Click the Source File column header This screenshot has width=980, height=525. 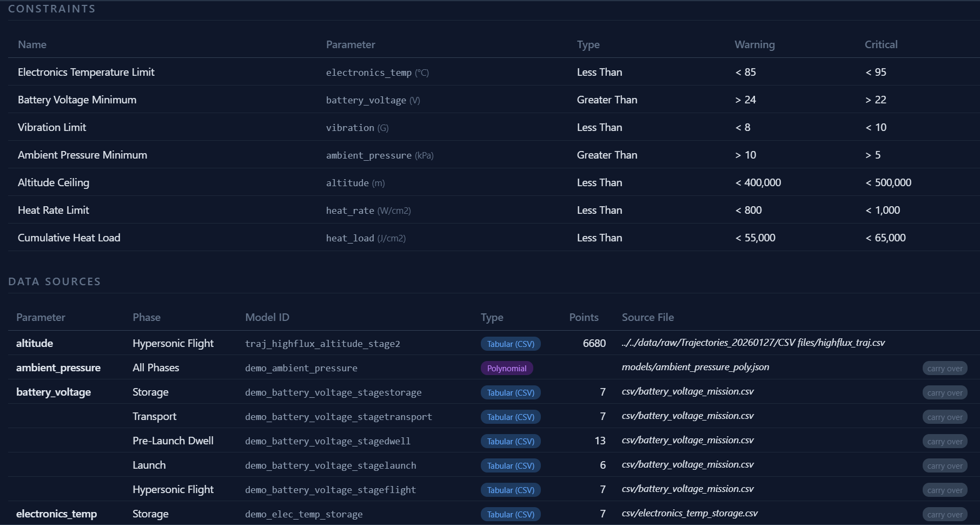648,317
